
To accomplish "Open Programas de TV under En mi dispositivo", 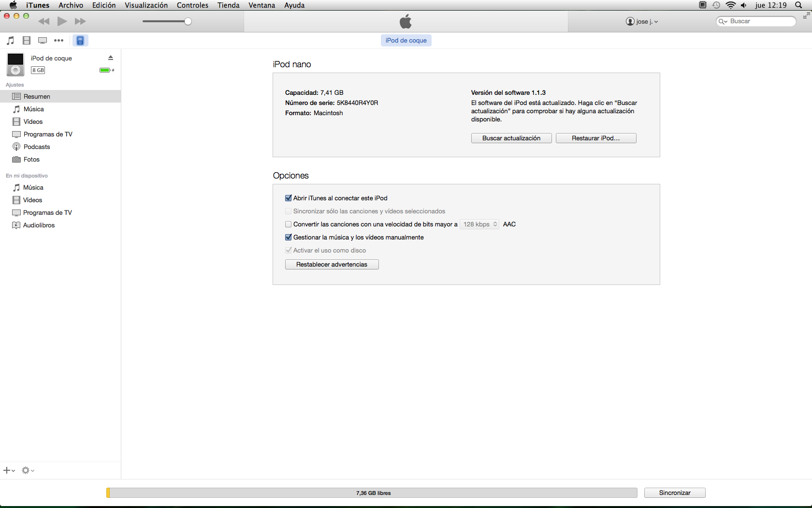I will (x=60, y=212).
